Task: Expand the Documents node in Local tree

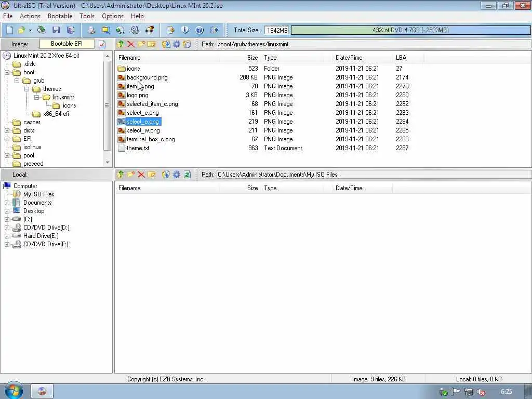Action: [7, 203]
